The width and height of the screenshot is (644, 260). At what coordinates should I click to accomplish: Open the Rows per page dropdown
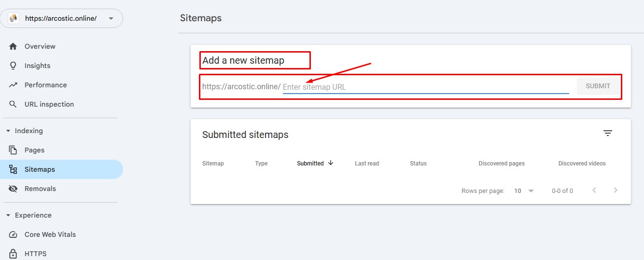point(524,191)
